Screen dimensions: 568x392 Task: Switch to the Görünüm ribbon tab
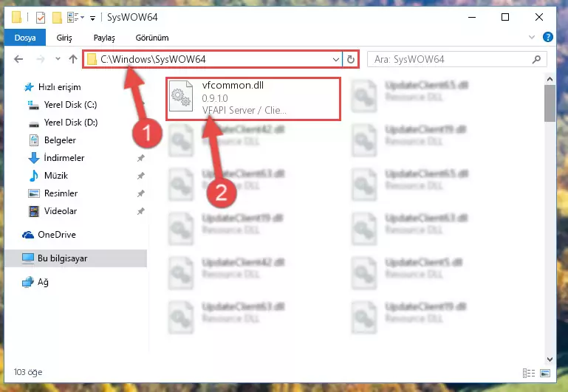(151, 38)
